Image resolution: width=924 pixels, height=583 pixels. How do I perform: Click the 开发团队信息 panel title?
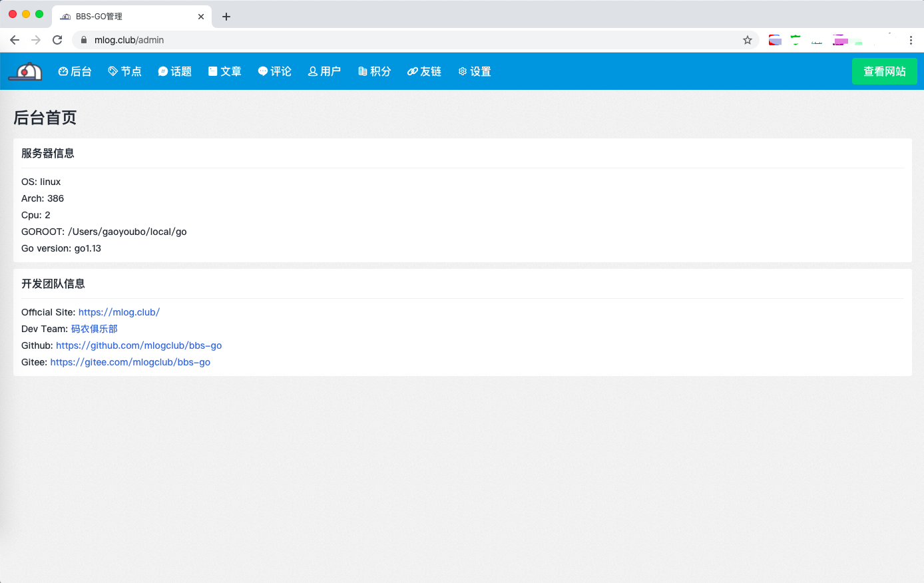(53, 284)
